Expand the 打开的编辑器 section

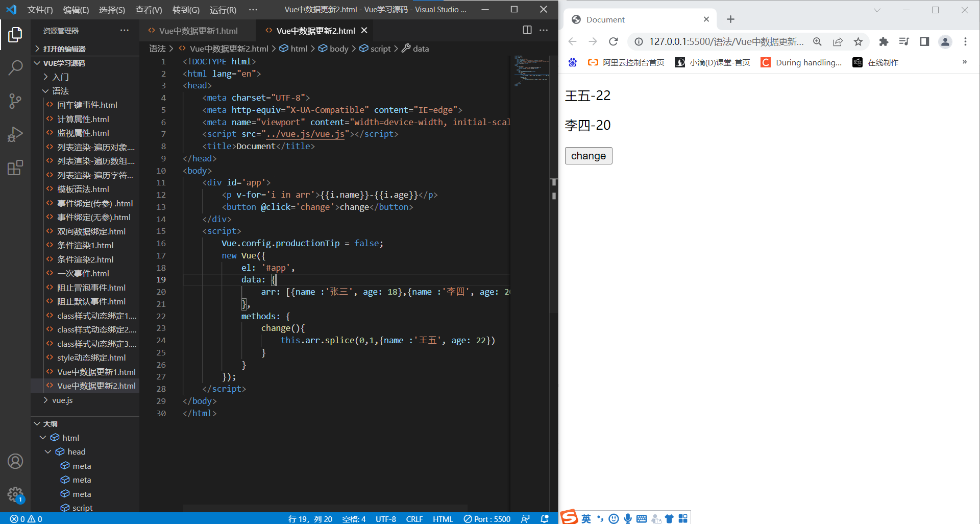(x=85, y=49)
